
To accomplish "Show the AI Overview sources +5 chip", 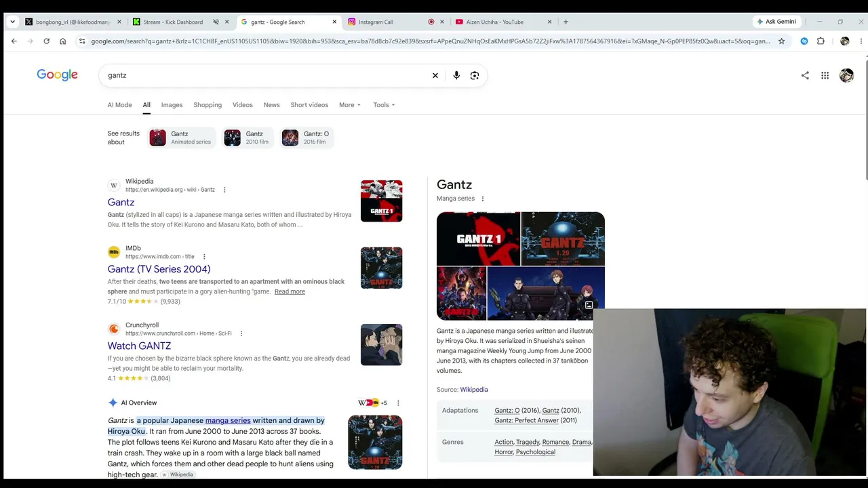I will (x=372, y=403).
